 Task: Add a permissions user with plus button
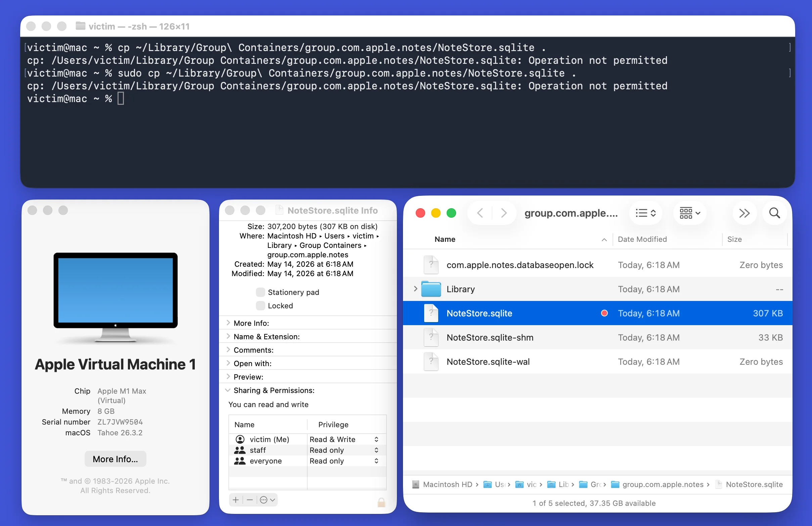[x=236, y=500]
